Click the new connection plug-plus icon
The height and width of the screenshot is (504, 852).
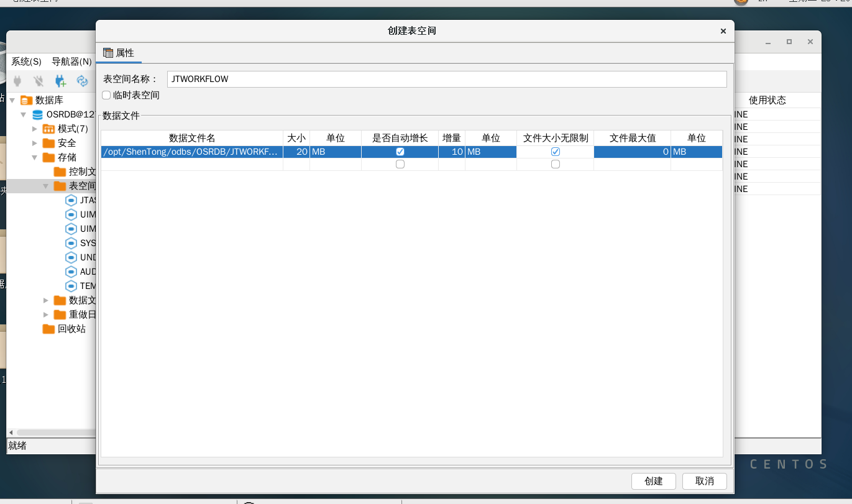pos(60,81)
